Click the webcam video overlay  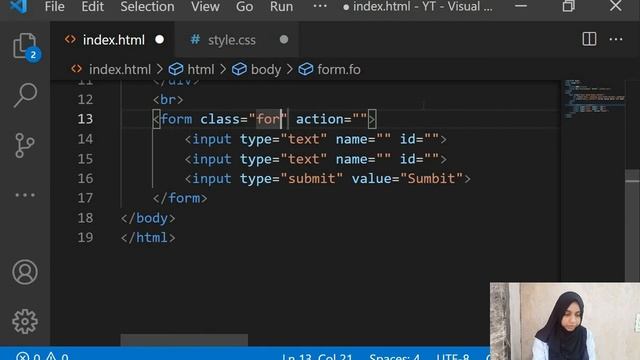coord(565,321)
